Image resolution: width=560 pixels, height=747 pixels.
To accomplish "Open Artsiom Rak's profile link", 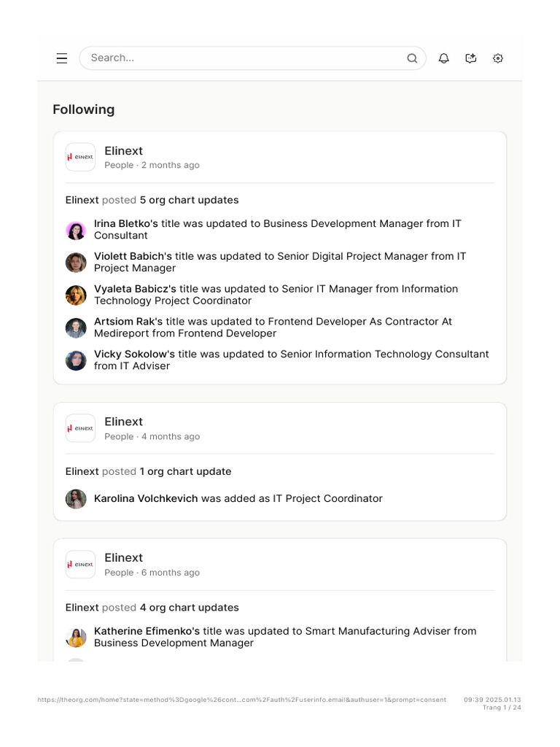I will pos(128,322).
